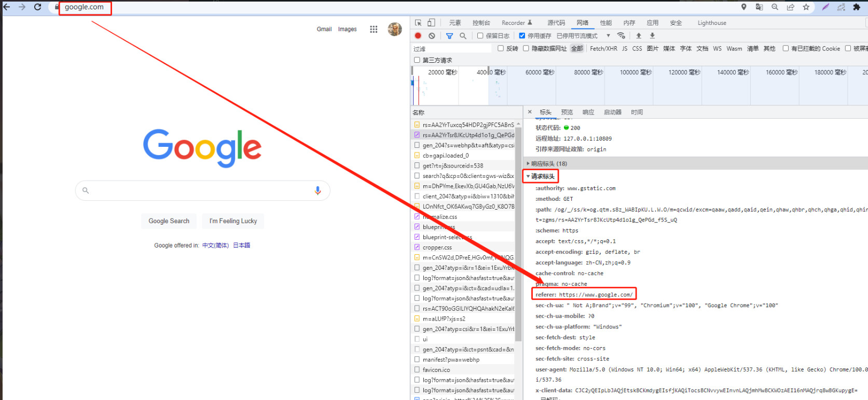Select the manifest?pwa=webhp request row
Image resolution: width=868 pixels, height=400 pixels.
(x=463, y=360)
